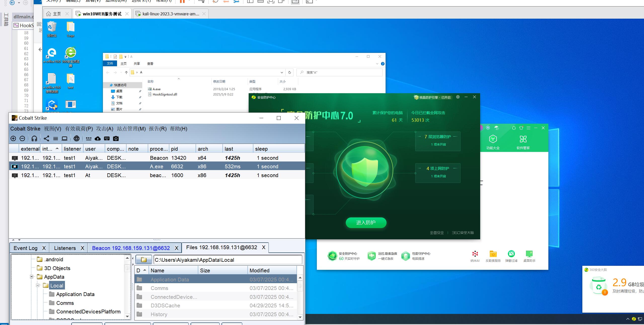Click the 纳米AI icon
Screen dimensions: 644x325
pos(475,256)
